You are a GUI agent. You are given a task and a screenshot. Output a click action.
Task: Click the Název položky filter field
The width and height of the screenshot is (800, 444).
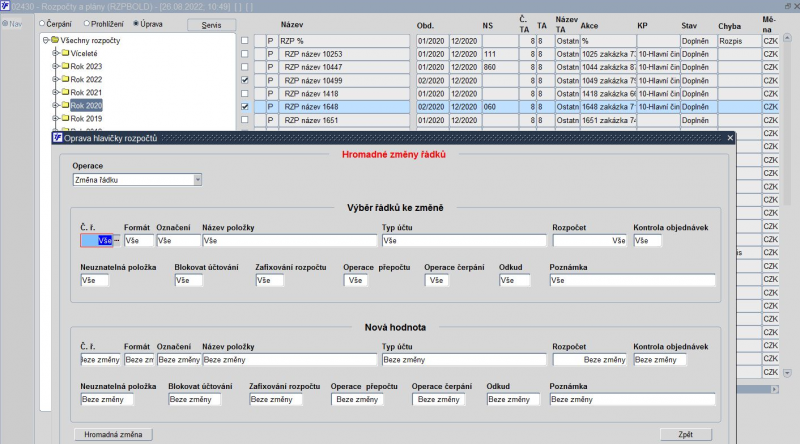click(289, 240)
